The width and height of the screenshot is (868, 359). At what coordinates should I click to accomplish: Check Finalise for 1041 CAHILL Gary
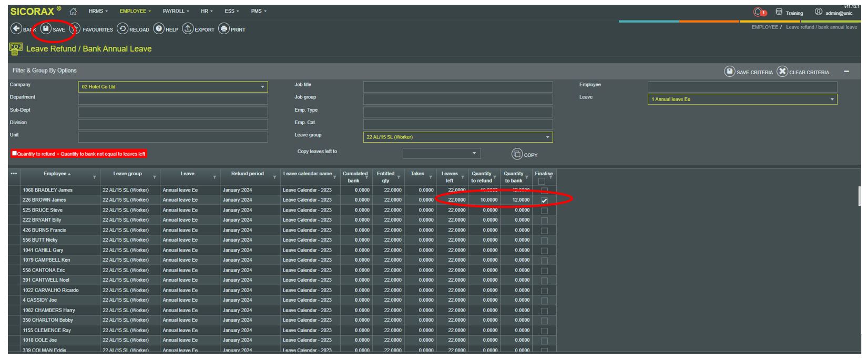tap(544, 251)
